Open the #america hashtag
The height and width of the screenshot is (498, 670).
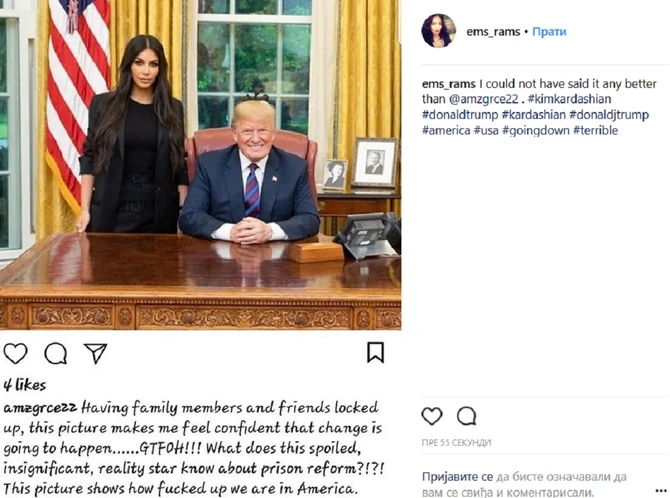tap(446, 130)
